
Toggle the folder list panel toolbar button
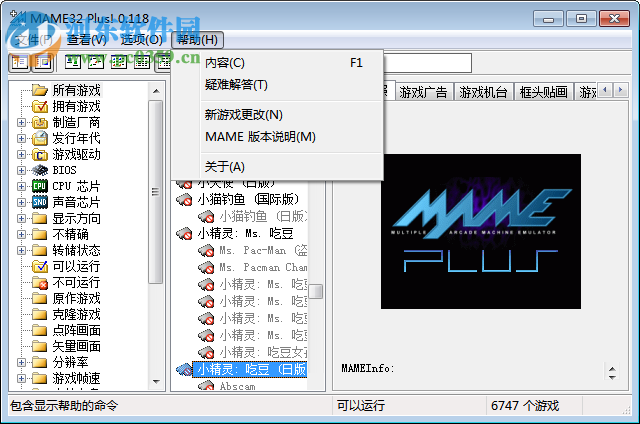tap(19, 62)
